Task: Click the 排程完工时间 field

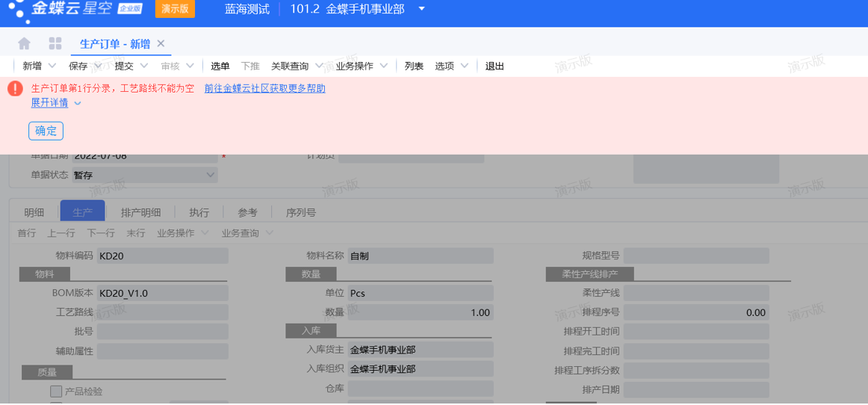Action: pyautogui.click(x=696, y=351)
